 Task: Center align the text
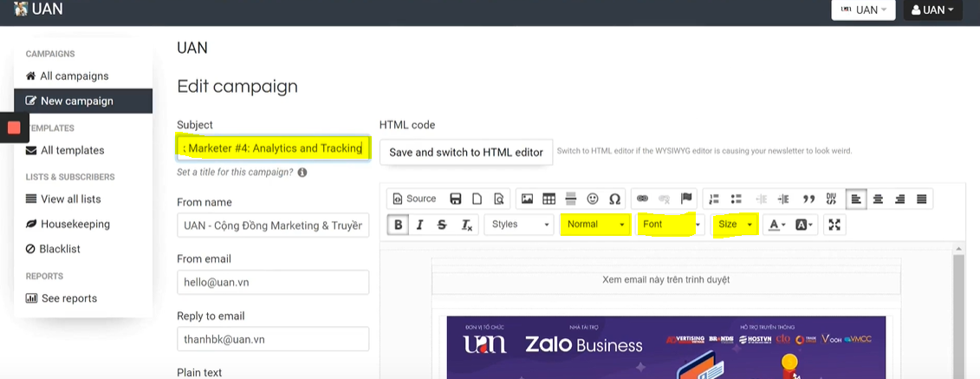pyautogui.click(x=878, y=199)
